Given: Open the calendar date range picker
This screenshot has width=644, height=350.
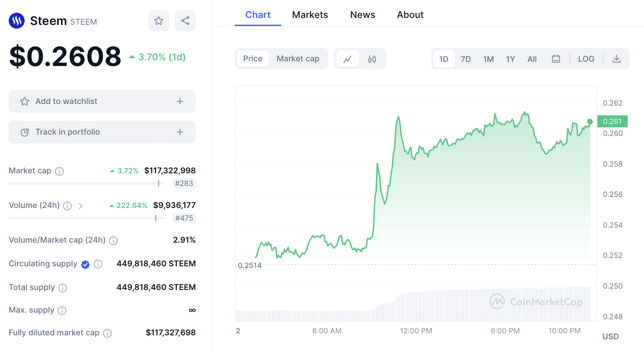Looking at the screenshot, I should point(556,59).
